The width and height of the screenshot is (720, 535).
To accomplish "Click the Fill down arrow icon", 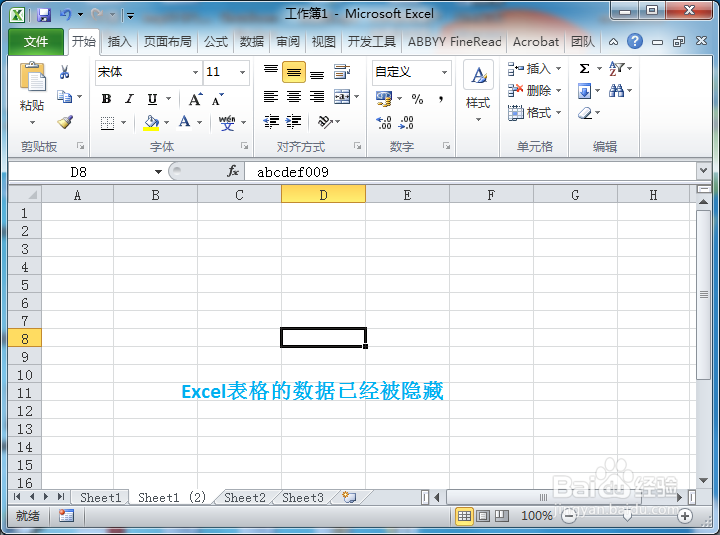I will pos(584,91).
